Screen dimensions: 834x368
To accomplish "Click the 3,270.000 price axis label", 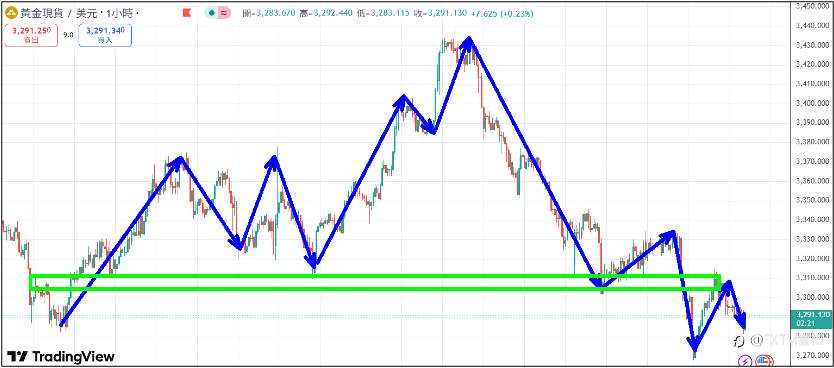I will (813, 355).
